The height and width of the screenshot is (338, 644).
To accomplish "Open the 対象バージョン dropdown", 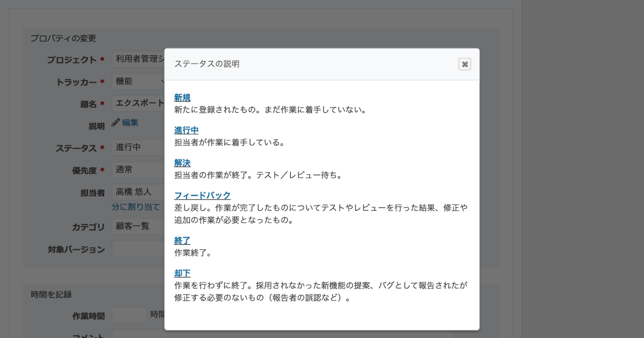I will point(137,248).
